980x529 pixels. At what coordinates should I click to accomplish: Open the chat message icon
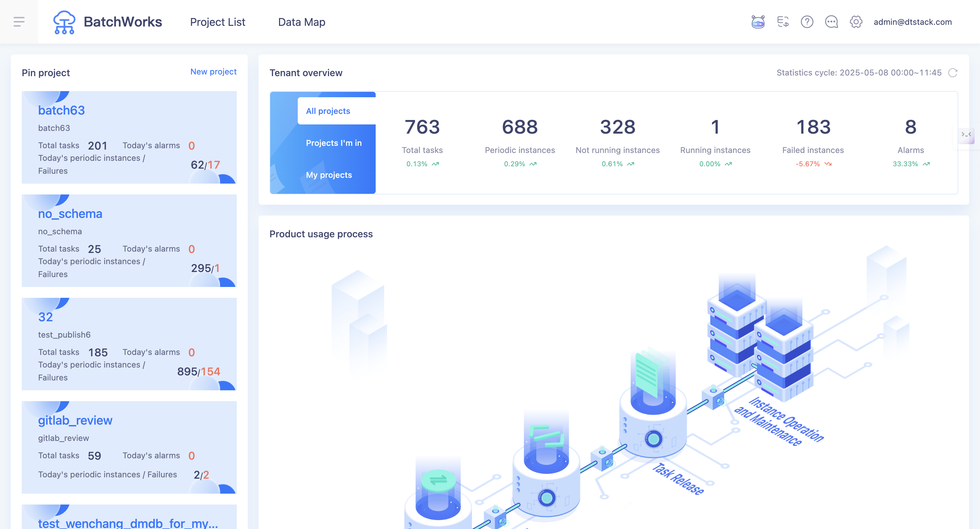[831, 22]
